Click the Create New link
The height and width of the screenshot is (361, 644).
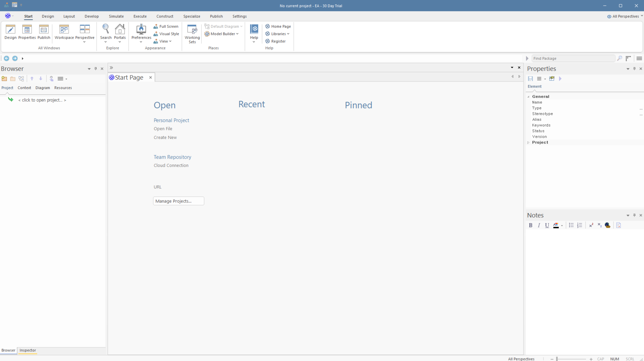point(165,137)
